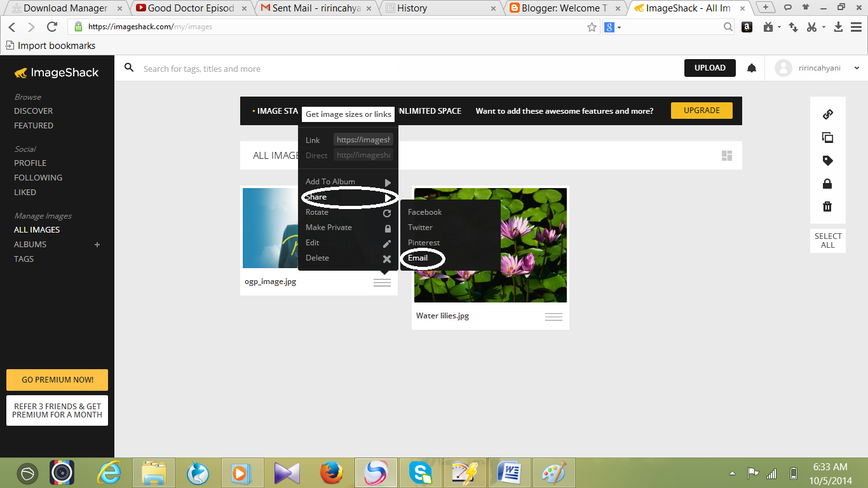The width and height of the screenshot is (868, 488).
Task: Open the browser main menu
Action: tap(856, 27)
